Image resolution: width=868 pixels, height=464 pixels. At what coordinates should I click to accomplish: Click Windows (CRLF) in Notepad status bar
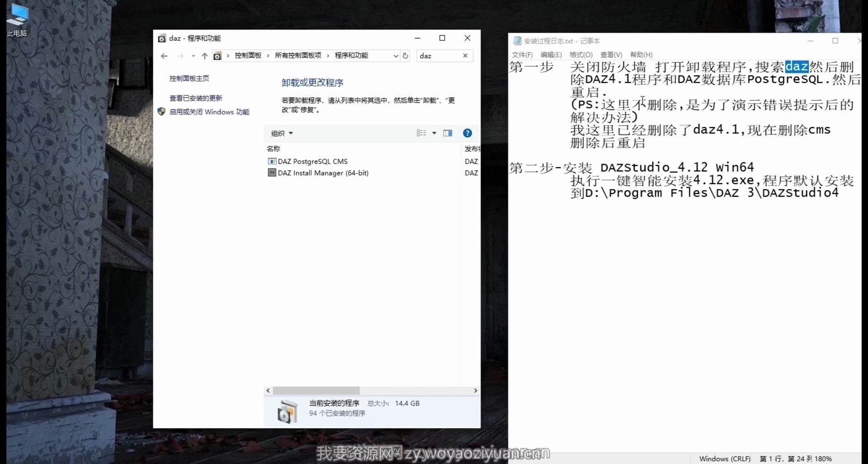point(725,459)
